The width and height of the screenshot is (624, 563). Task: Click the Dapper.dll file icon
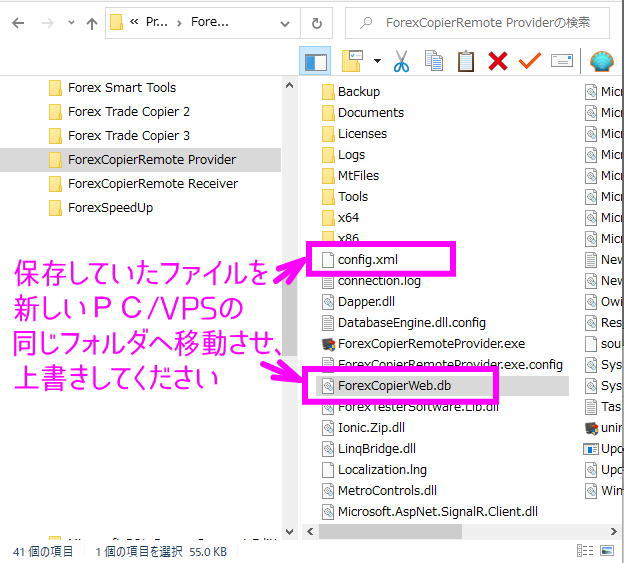328,302
